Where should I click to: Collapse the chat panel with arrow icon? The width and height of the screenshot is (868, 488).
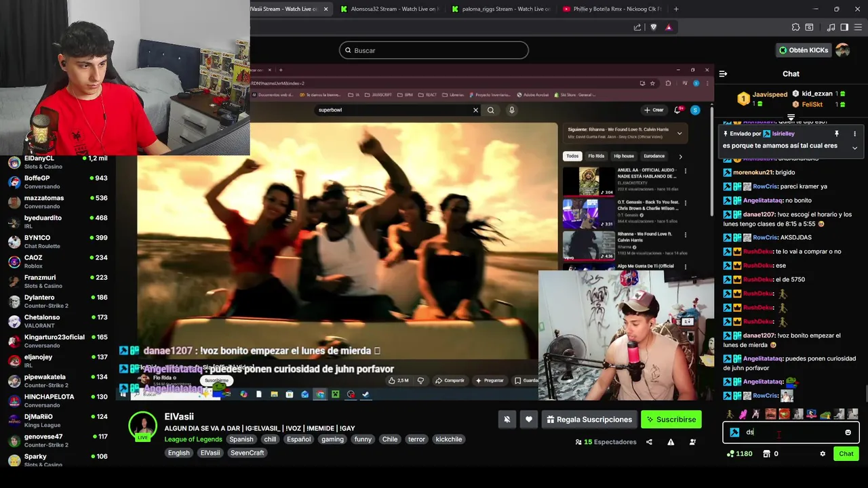click(723, 73)
